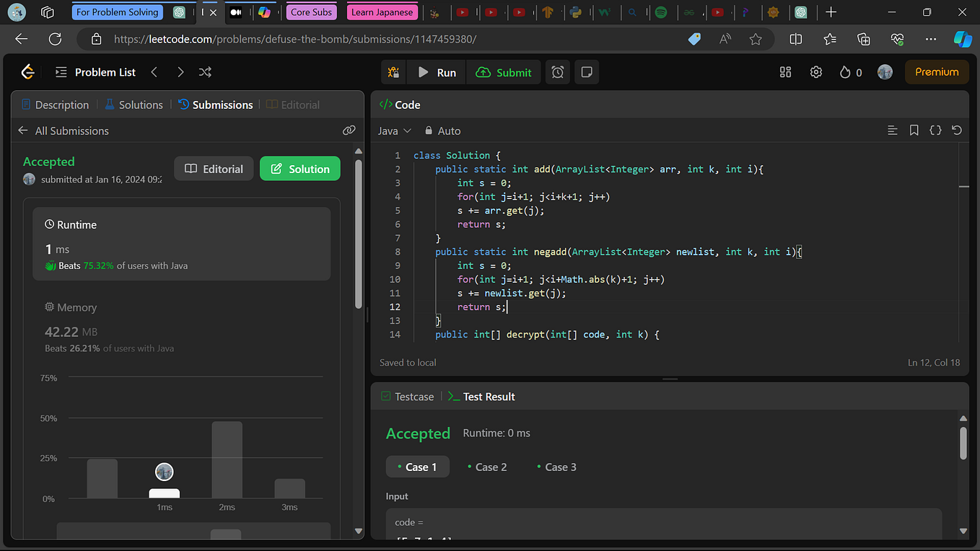Screen dimensions: 980x551
Task: Format code with the lines icon
Action: [x=893, y=131]
